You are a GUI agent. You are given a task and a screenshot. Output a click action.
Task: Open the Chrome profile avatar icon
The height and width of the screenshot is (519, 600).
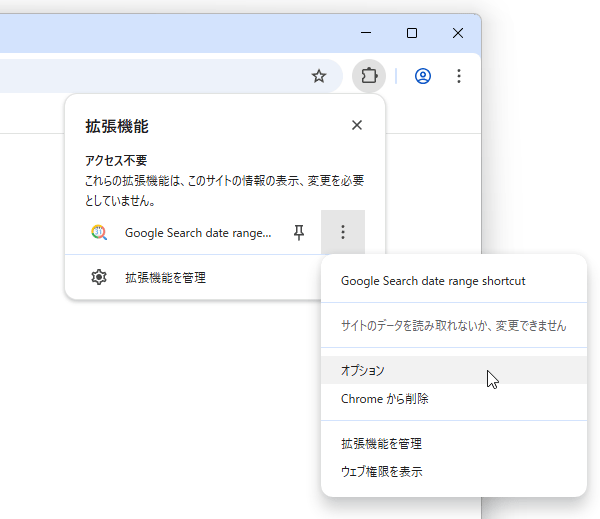coord(423,76)
